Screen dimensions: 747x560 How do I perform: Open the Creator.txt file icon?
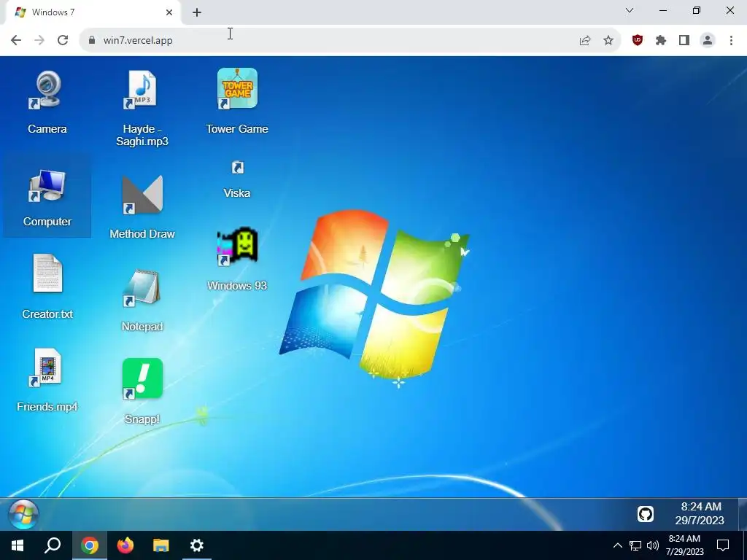(x=47, y=287)
